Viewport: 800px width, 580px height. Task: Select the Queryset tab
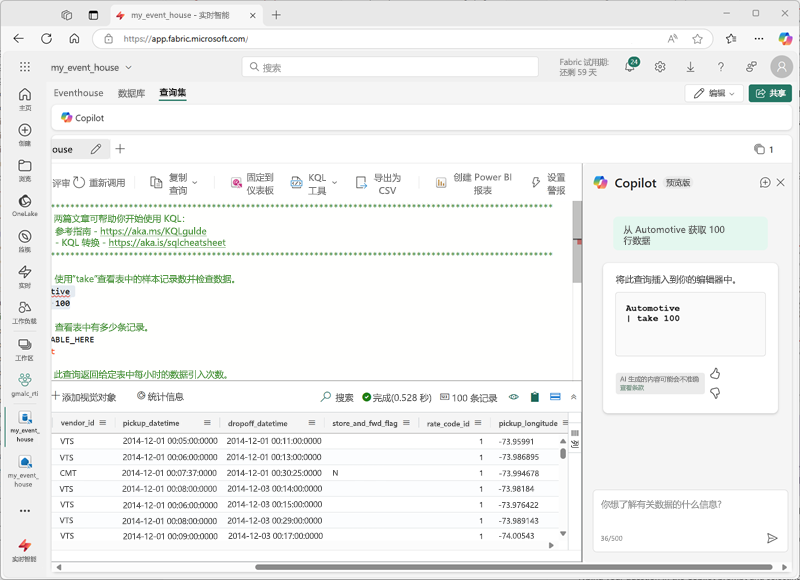coord(172,92)
